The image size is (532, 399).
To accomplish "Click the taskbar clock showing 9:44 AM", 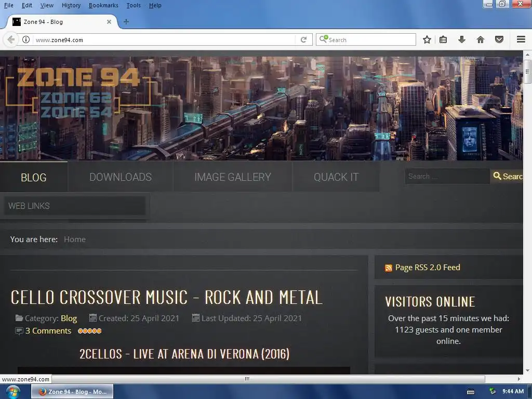I will tap(513, 391).
